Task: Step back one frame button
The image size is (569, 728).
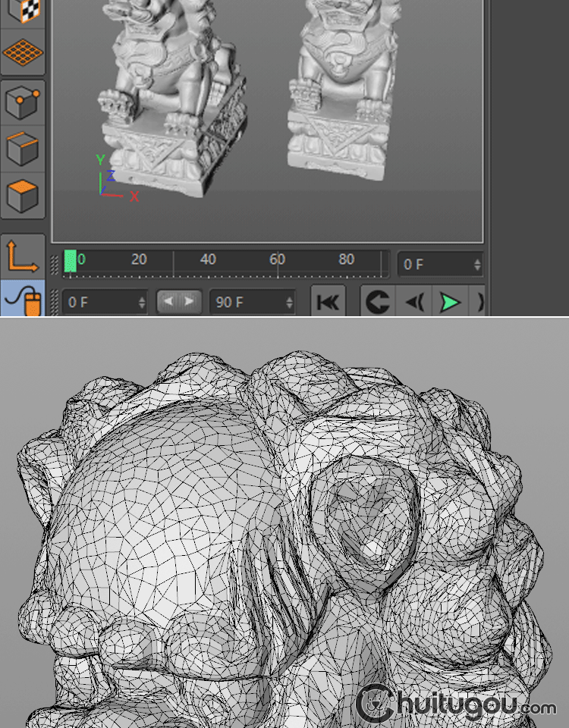Action: (414, 303)
